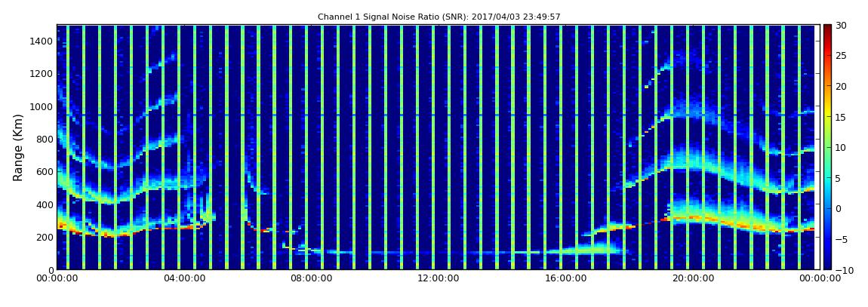
Task: Click the colorbar value 5 label
Action: (x=838, y=178)
